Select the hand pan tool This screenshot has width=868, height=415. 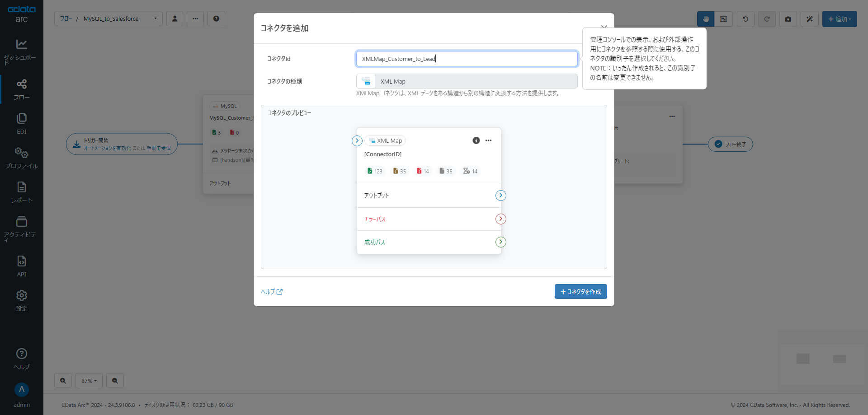click(706, 19)
